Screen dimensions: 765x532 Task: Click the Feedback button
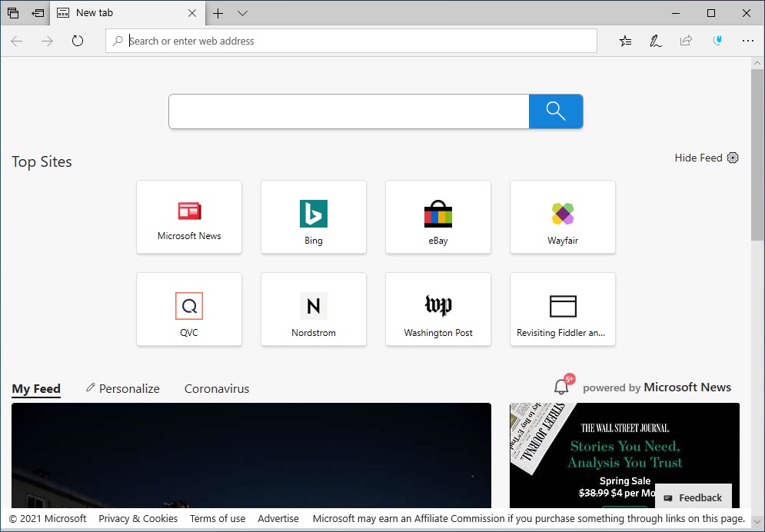tap(693, 497)
